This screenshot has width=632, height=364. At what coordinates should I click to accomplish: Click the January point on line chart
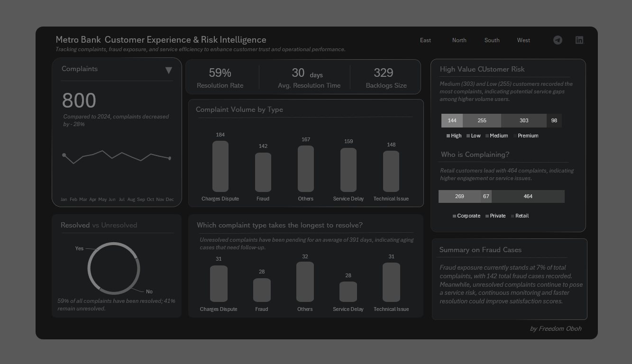coord(64,155)
